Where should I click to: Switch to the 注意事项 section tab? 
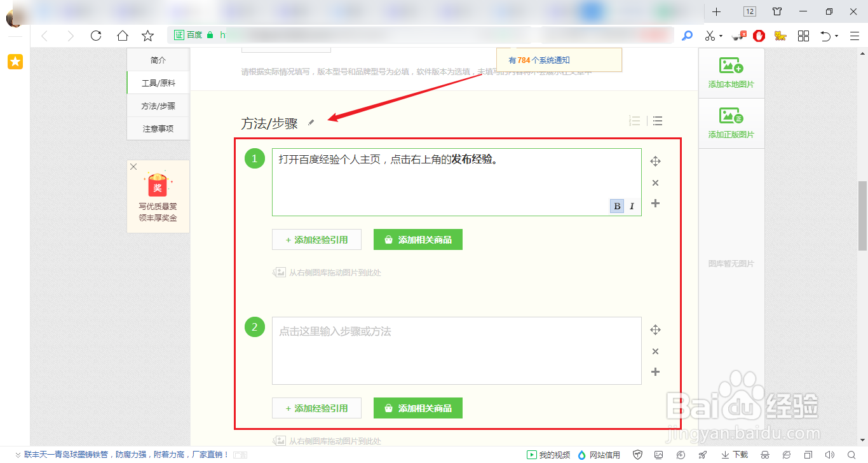[159, 128]
